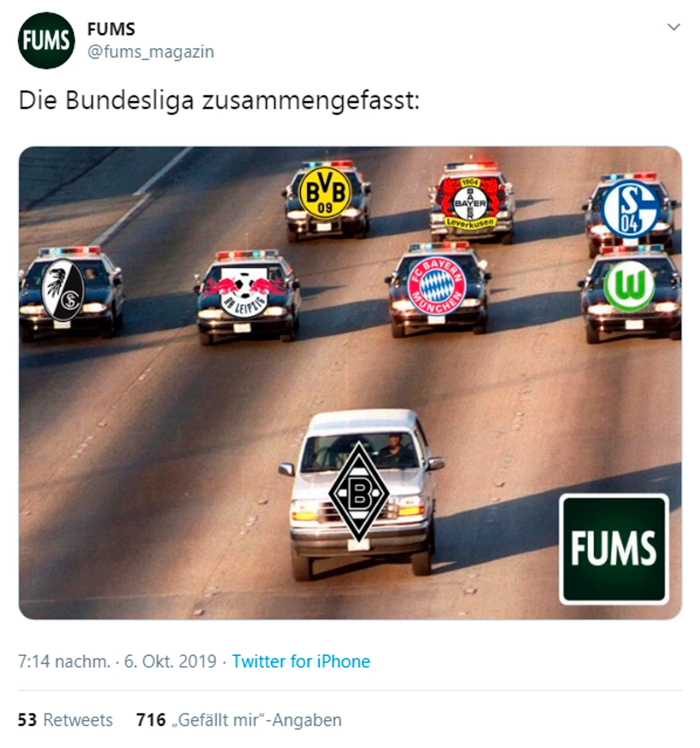The height and width of the screenshot is (748, 700).
Task: Click the tweet timestamp 7:14 nachm.
Action: coord(64,661)
